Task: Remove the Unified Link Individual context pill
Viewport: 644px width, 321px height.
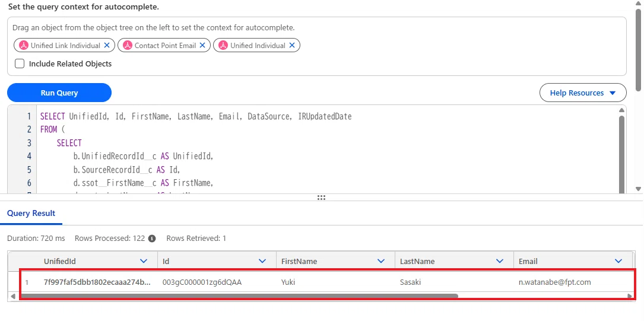Action: click(107, 46)
